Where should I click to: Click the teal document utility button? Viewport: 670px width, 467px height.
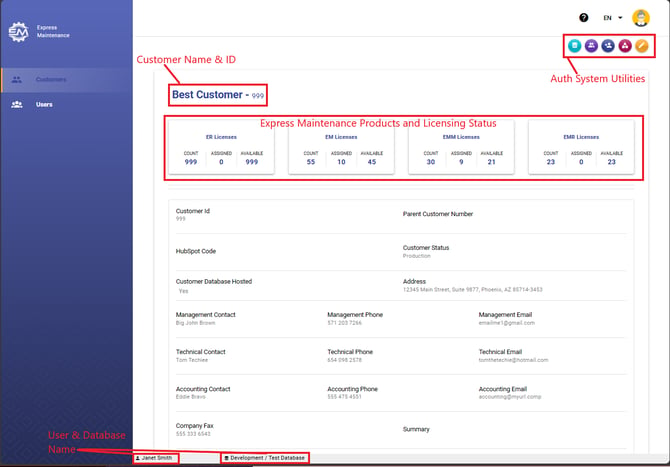tap(574, 46)
